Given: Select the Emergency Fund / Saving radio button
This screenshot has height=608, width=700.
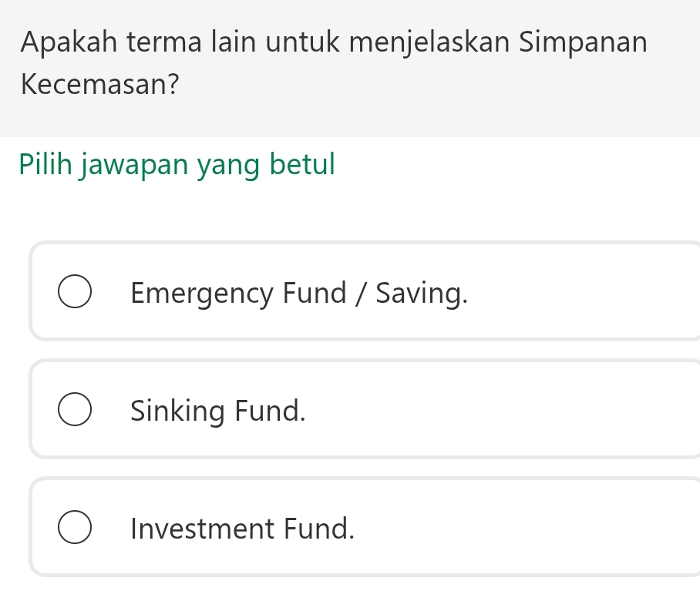Looking at the screenshot, I should pyautogui.click(x=74, y=293).
